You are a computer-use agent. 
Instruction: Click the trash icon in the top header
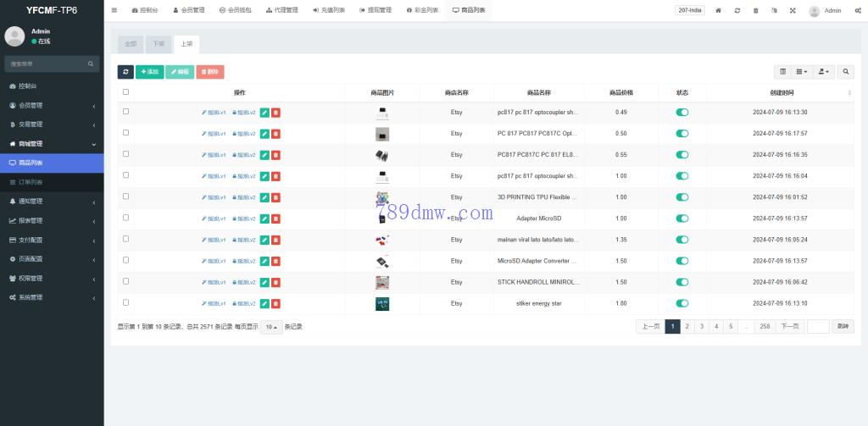755,11
